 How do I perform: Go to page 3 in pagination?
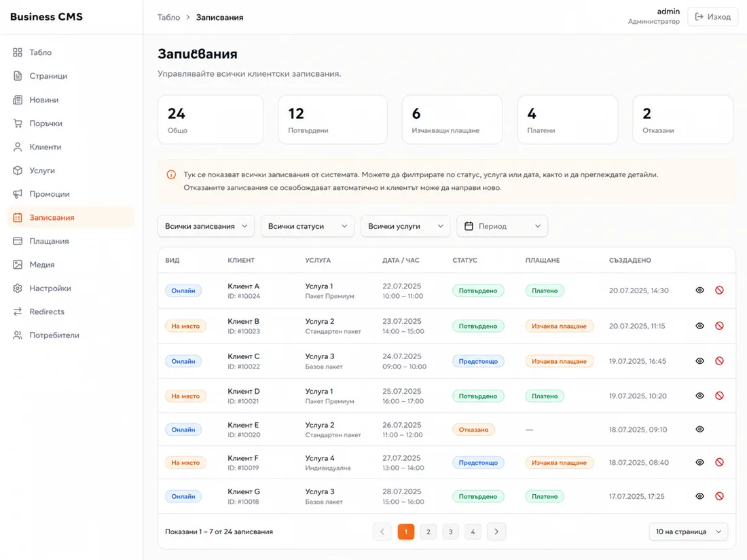[x=450, y=531]
